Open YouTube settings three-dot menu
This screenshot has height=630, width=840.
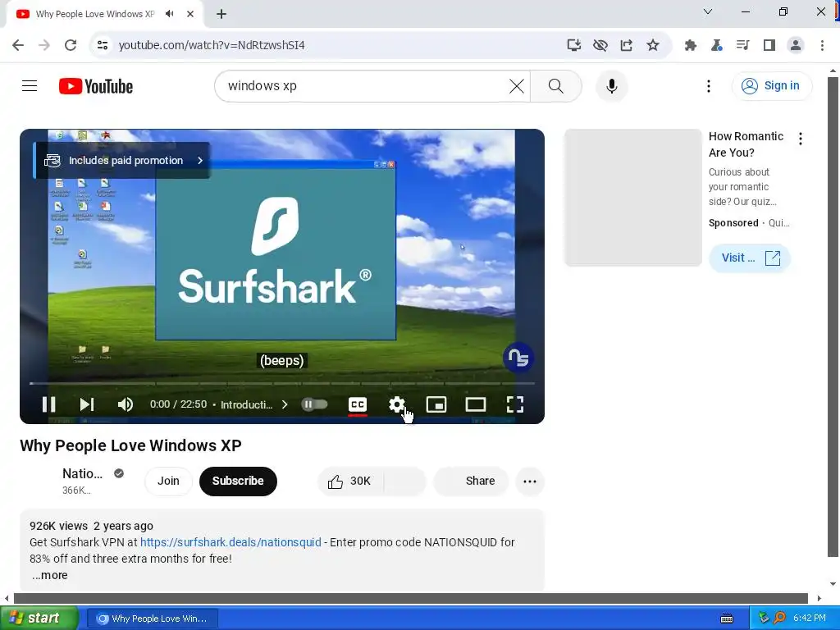pos(709,85)
